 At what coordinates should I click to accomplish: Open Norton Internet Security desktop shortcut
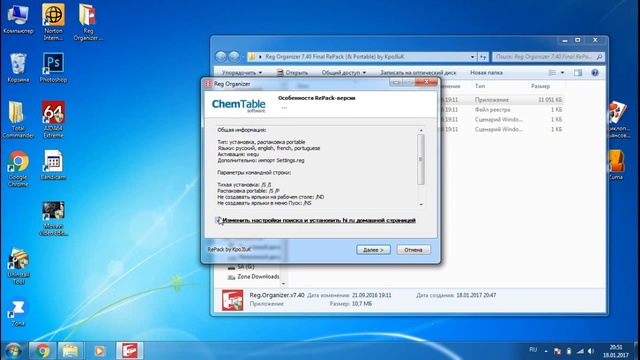click(53, 22)
